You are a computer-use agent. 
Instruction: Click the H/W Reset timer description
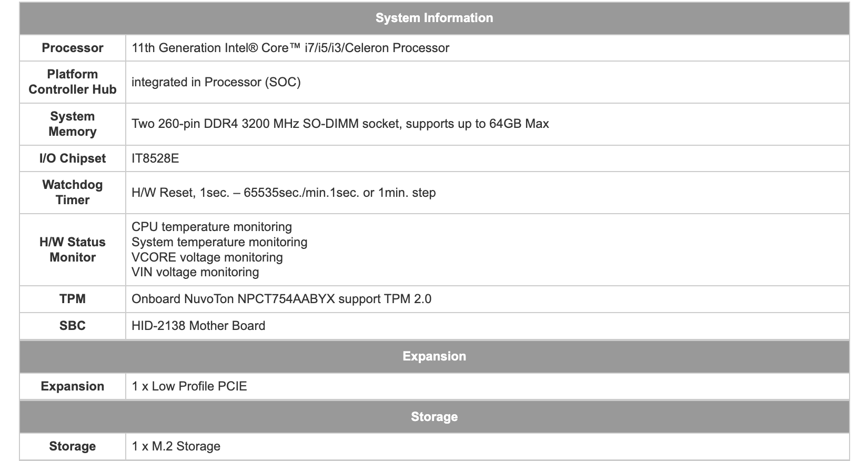284,193
